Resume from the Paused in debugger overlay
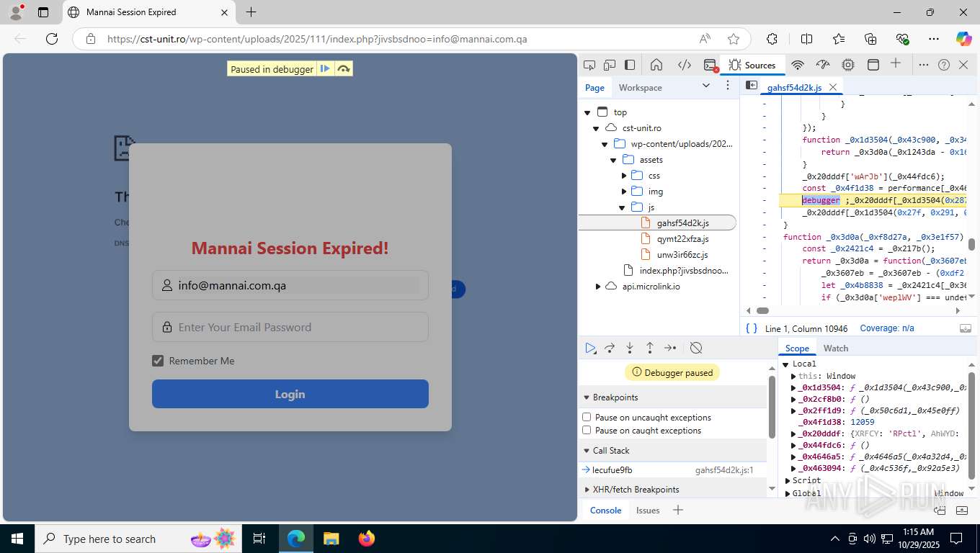980x553 pixels. point(326,69)
